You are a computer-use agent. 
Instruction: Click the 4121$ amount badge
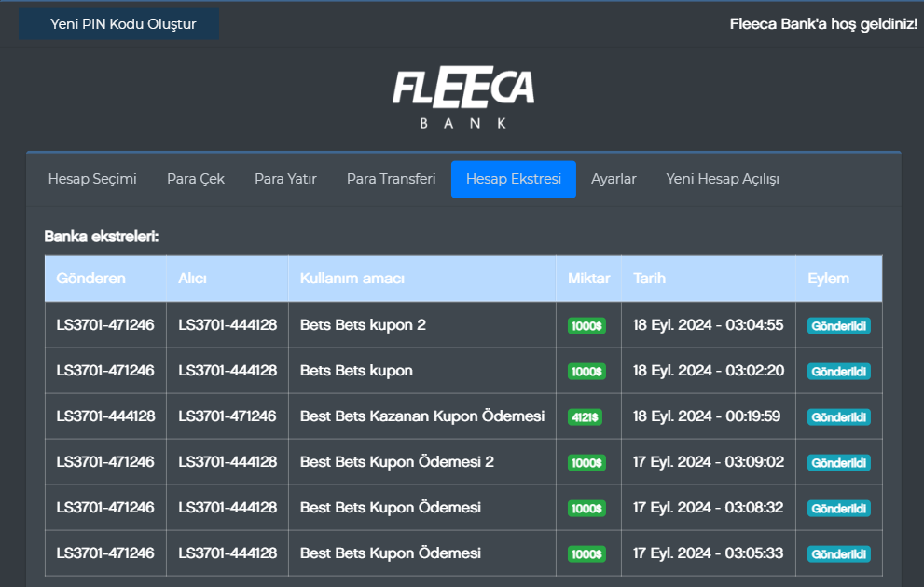(585, 417)
